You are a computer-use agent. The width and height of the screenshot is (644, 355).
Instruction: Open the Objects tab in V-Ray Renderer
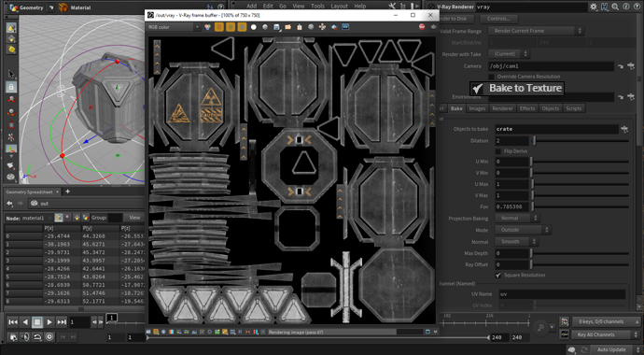pos(550,108)
